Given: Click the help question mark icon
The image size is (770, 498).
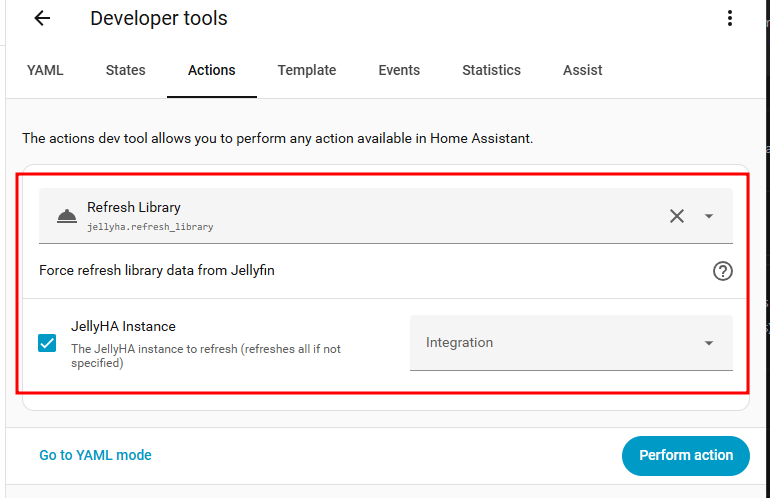Looking at the screenshot, I should click(x=723, y=270).
